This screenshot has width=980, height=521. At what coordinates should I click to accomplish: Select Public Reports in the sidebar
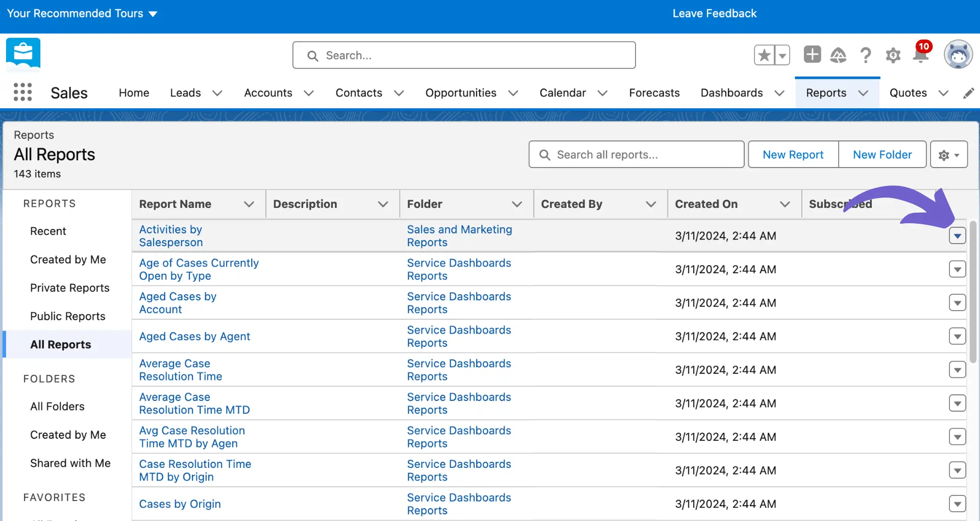coord(68,316)
